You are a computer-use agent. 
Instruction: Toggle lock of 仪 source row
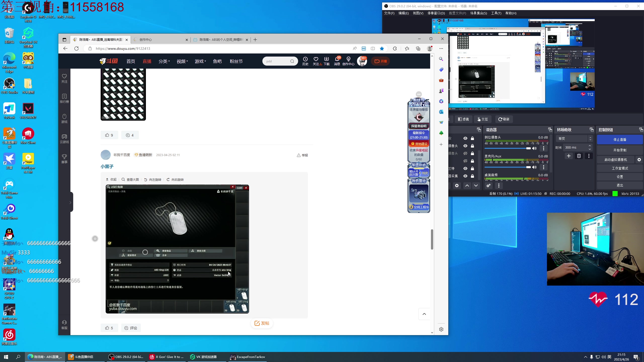point(472,138)
